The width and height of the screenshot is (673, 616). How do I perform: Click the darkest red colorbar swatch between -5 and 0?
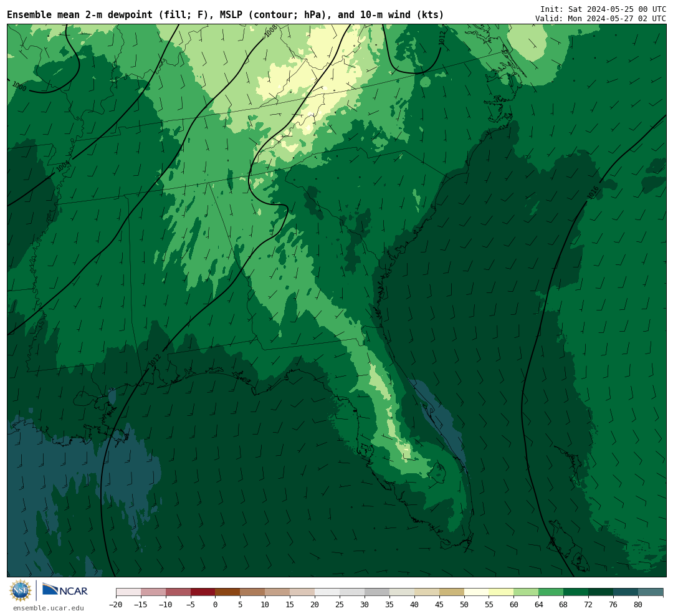[203, 592]
